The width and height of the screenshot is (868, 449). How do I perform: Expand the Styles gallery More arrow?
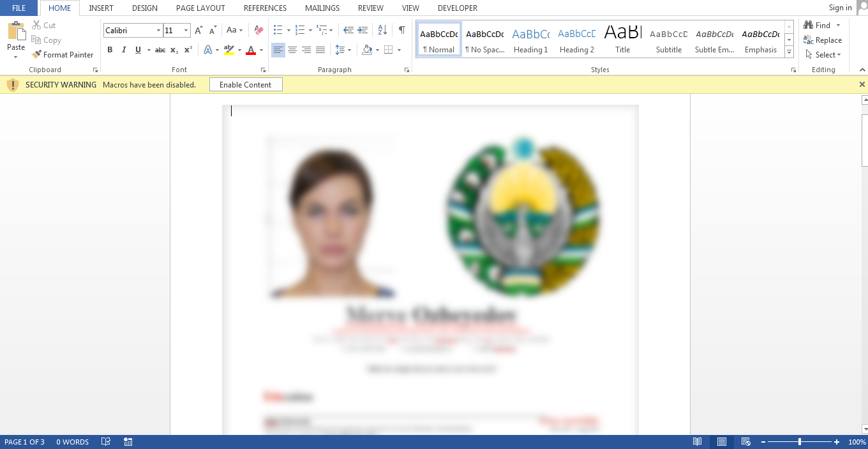[789, 53]
